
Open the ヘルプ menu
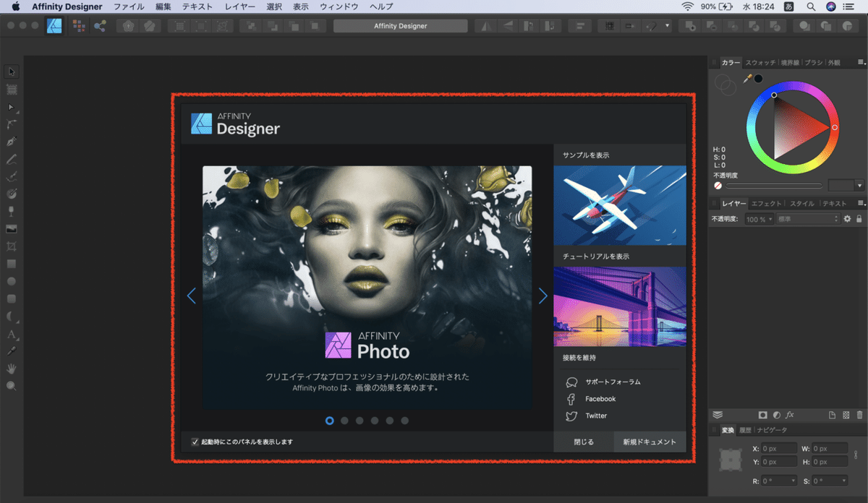[381, 7]
